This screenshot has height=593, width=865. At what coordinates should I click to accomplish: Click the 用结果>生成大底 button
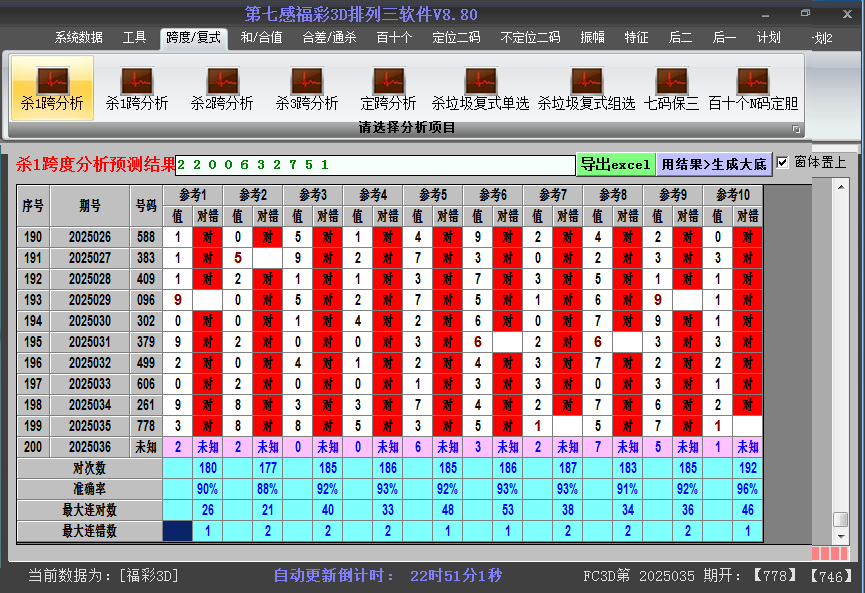click(x=714, y=164)
